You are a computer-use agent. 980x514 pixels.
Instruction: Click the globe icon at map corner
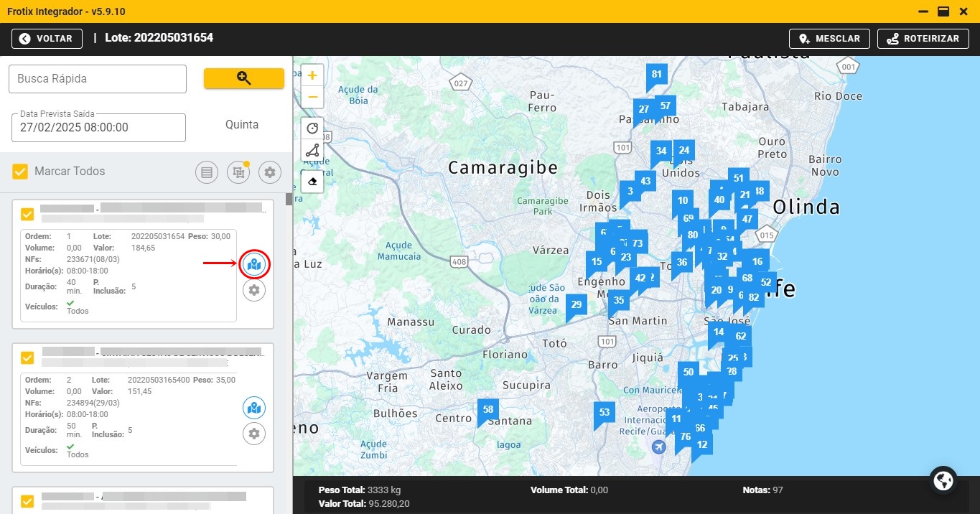click(x=943, y=480)
